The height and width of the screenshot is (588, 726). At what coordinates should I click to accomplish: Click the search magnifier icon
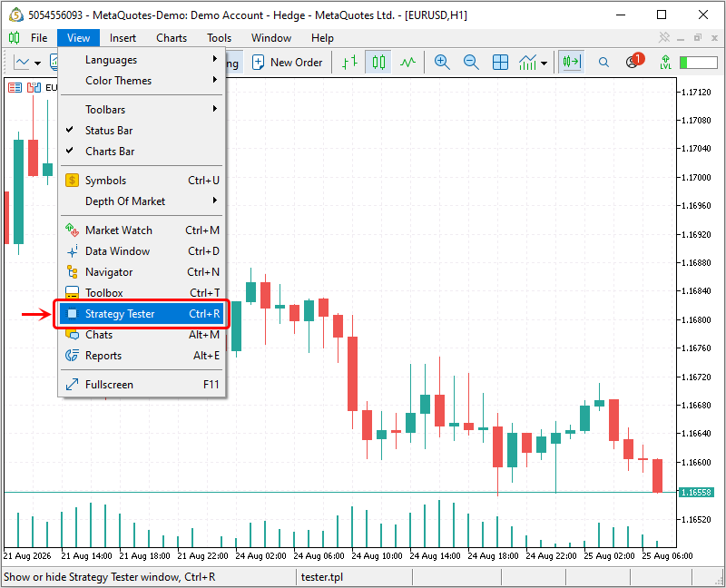tap(603, 62)
